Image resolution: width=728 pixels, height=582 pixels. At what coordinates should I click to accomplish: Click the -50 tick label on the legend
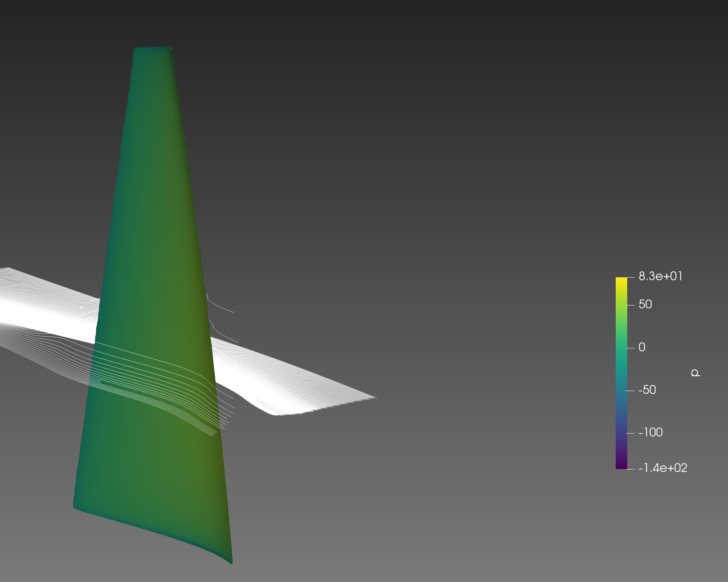click(x=647, y=390)
